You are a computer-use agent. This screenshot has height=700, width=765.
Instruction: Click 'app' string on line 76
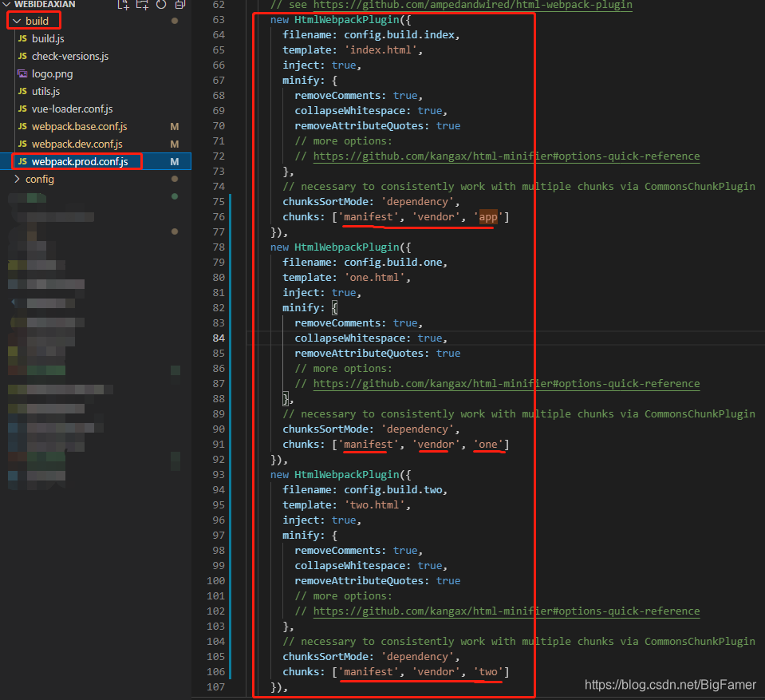coord(488,217)
